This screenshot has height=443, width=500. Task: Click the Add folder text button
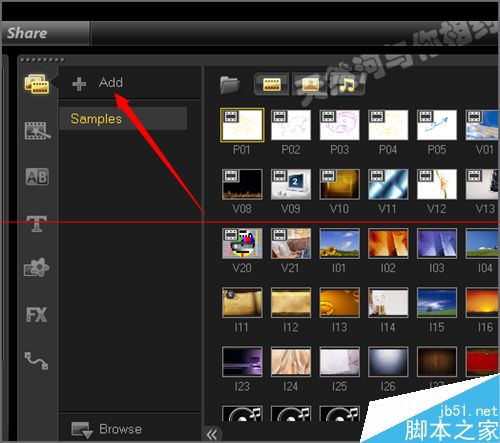(x=111, y=82)
